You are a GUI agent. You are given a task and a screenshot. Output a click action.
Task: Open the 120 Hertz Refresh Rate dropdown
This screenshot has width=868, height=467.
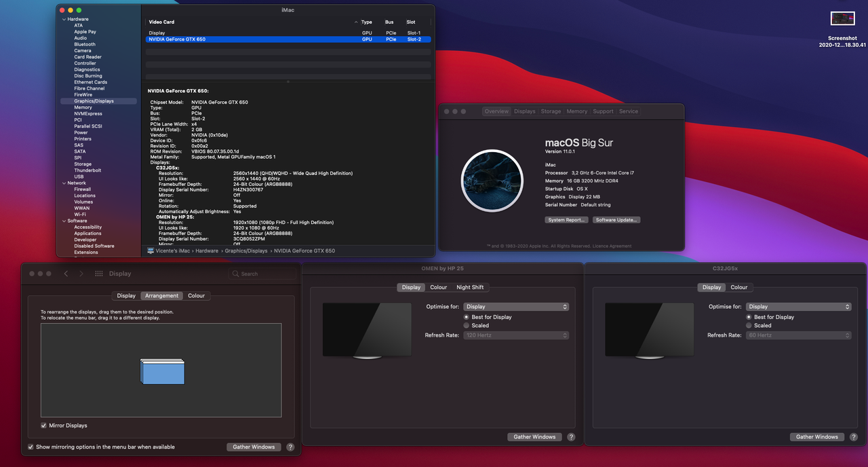click(x=516, y=335)
